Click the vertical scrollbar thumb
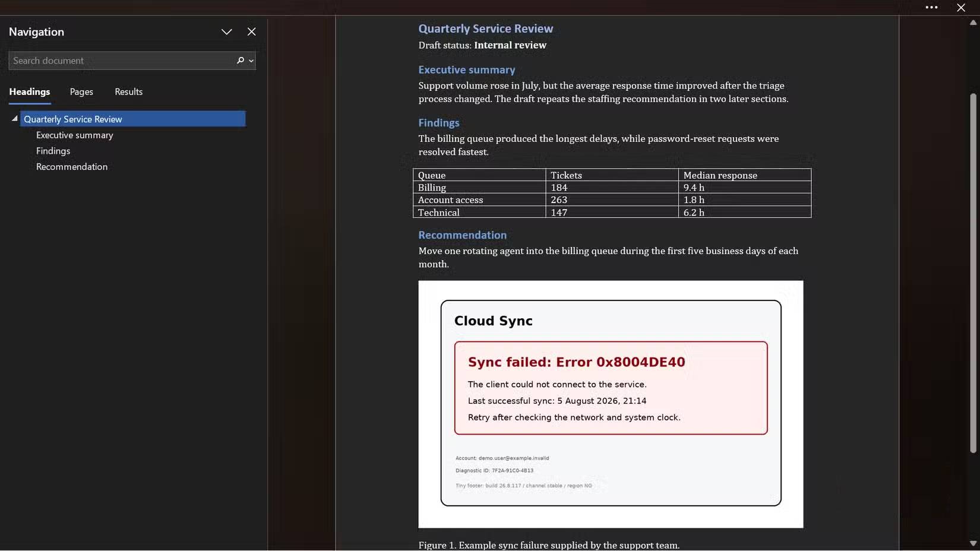 (x=973, y=273)
